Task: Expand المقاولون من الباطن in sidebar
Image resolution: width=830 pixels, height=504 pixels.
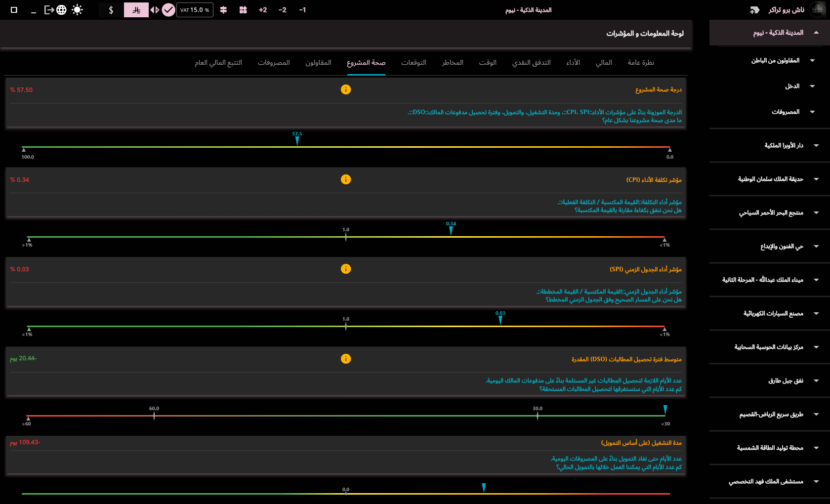Action: [770, 60]
